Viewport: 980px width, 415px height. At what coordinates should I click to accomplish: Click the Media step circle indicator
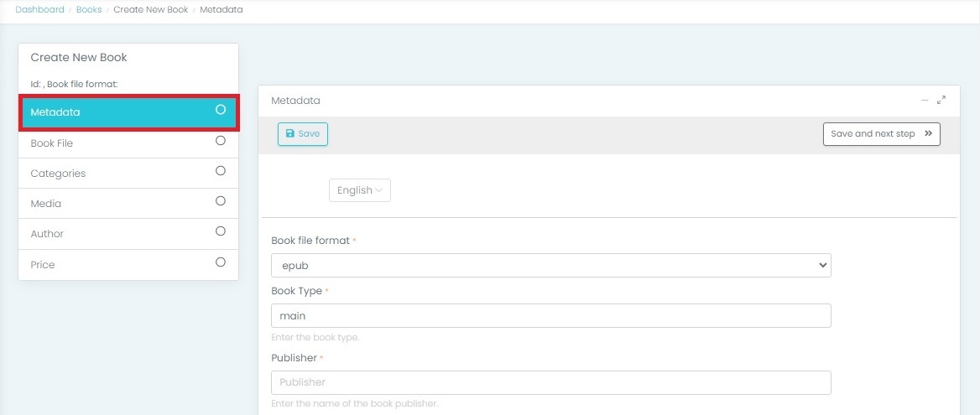click(221, 201)
